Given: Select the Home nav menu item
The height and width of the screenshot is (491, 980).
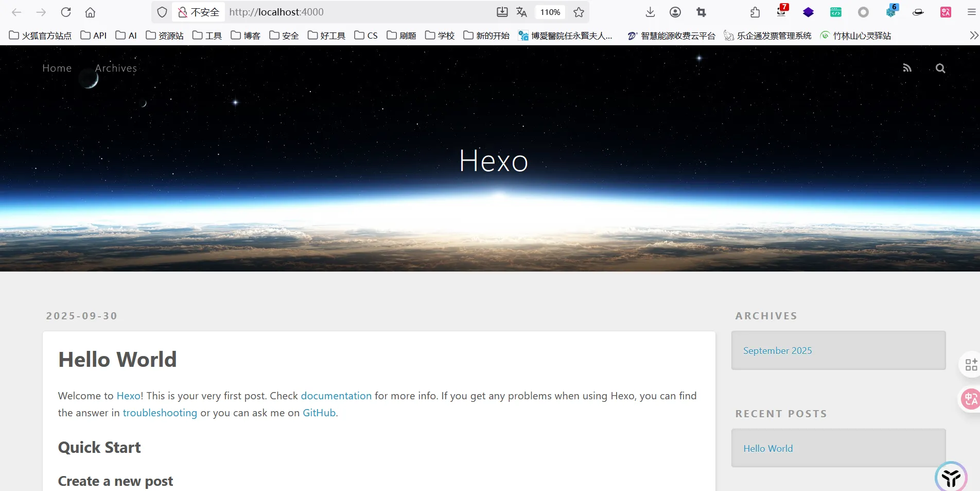Looking at the screenshot, I should [x=57, y=68].
